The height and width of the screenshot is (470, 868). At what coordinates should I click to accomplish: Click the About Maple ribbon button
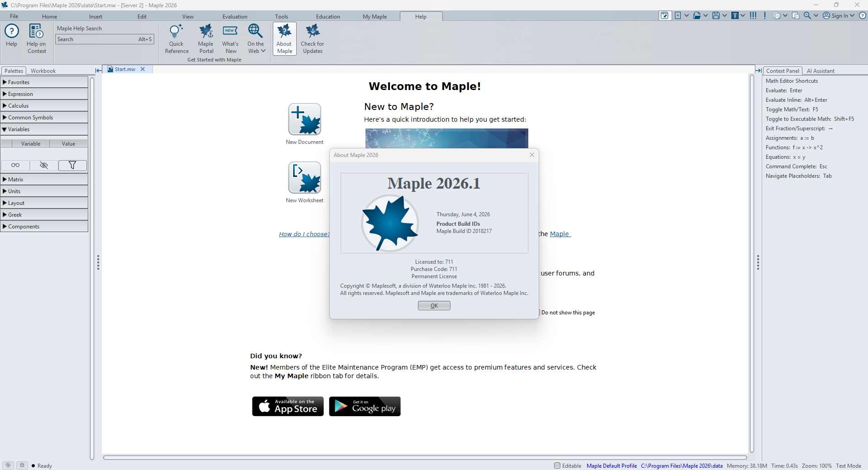coord(285,39)
